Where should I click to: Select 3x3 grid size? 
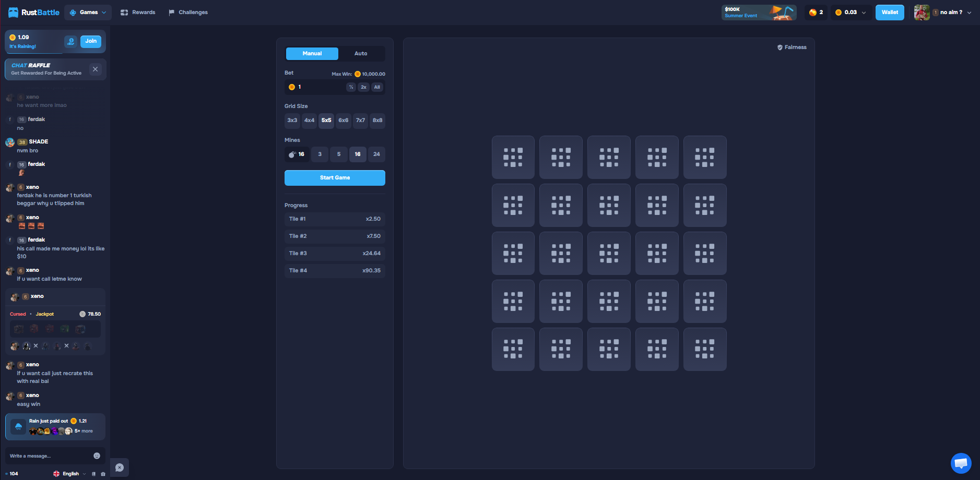[292, 121]
